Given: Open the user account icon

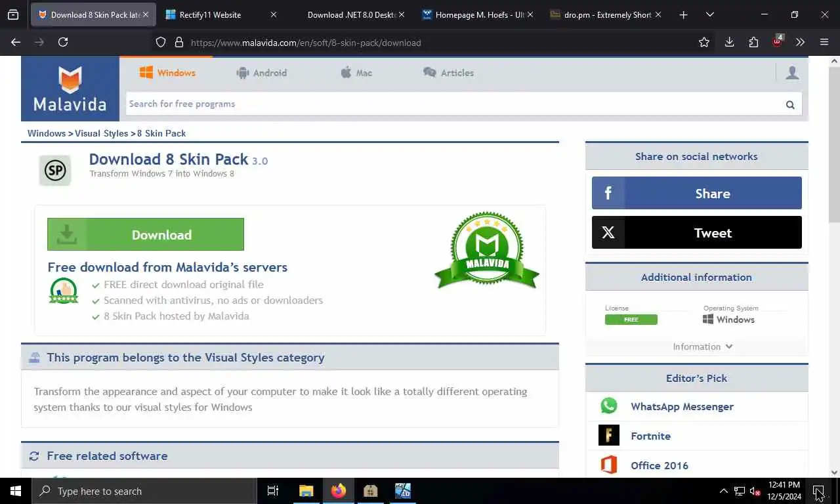Looking at the screenshot, I should (x=792, y=73).
